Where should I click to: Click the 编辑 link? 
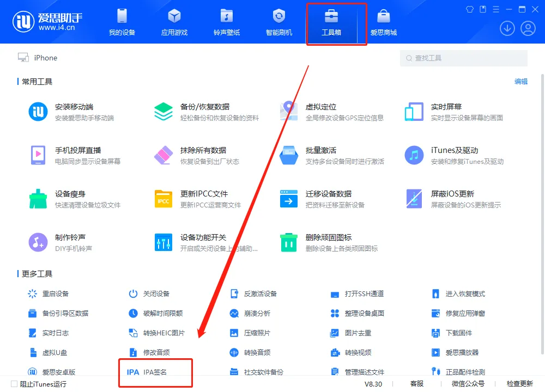(x=521, y=82)
